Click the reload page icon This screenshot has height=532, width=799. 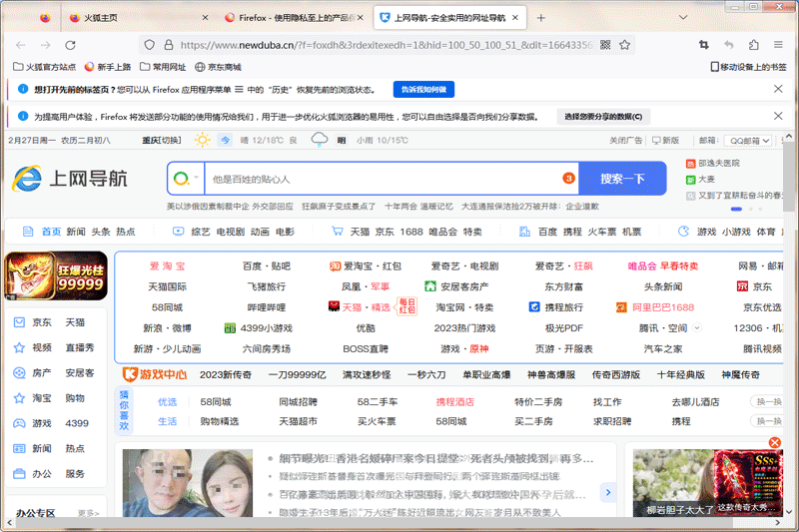[x=70, y=45]
